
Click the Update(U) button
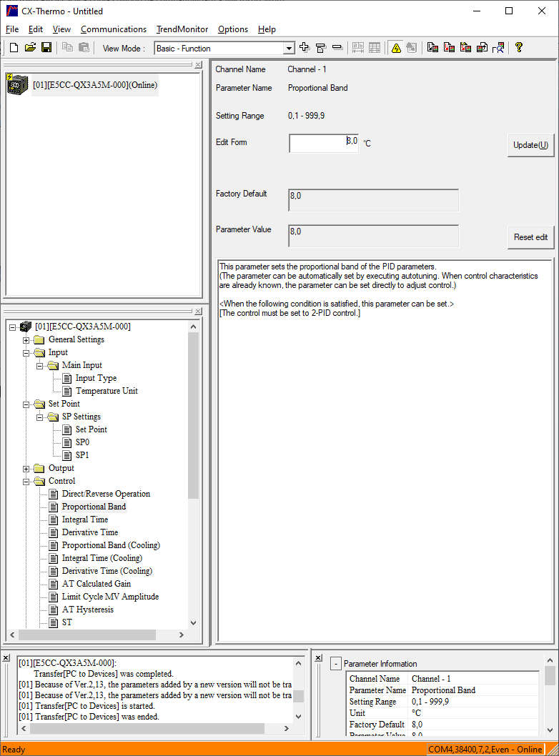click(x=530, y=145)
